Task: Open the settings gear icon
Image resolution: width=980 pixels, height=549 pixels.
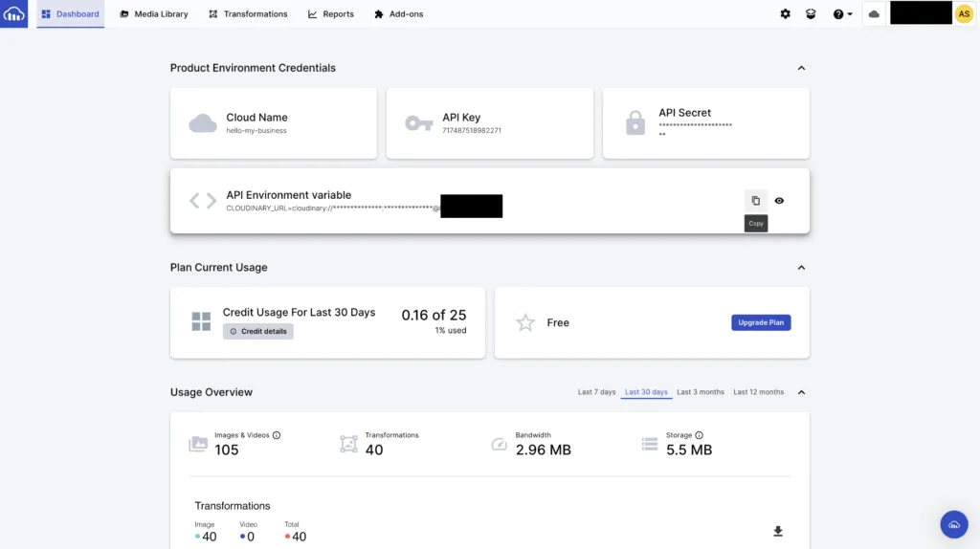Action: [785, 13]
